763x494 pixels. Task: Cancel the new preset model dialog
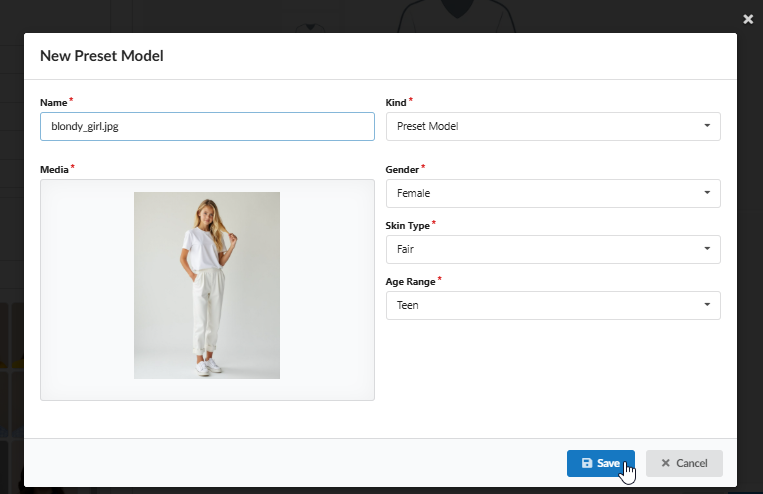(684, 463)
